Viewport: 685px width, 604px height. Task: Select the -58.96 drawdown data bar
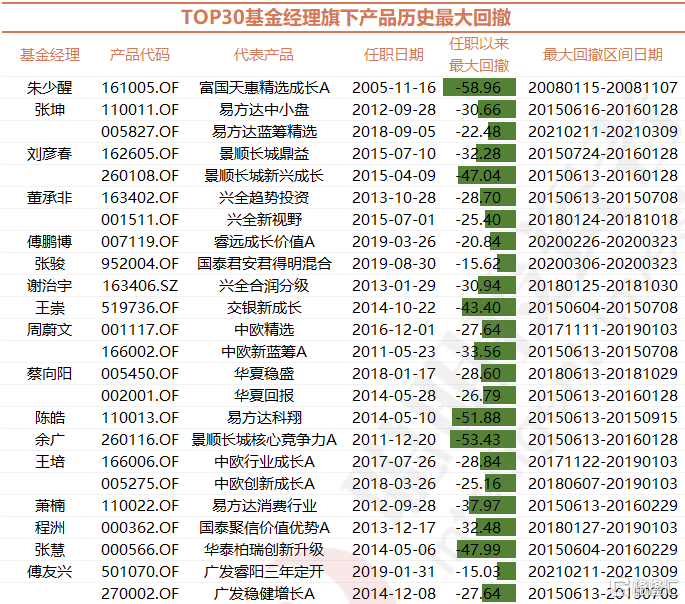[478, 88]
